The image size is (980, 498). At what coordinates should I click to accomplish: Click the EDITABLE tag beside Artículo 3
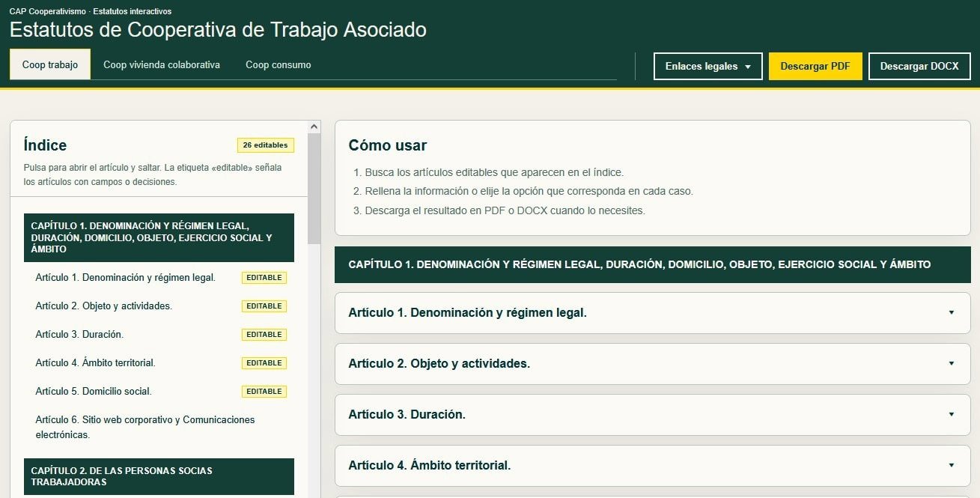click(x=264, y=335)
